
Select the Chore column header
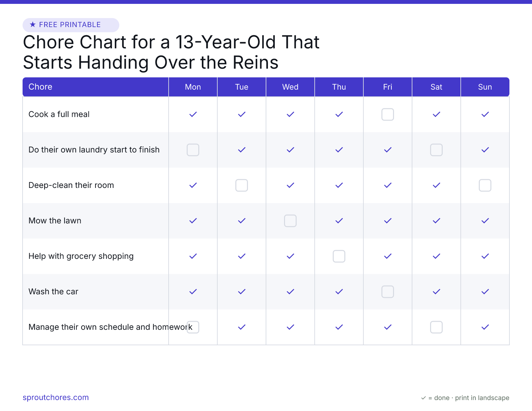[95, 87]
